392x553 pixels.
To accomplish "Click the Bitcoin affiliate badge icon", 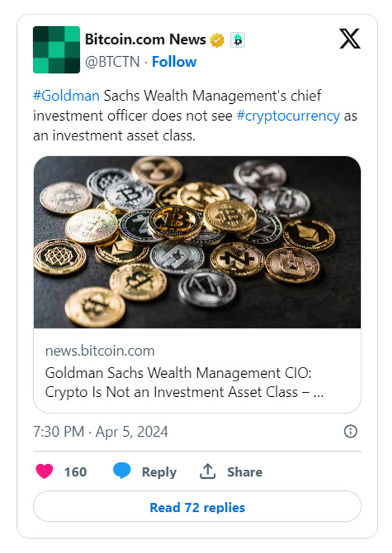I will (237, 40).
